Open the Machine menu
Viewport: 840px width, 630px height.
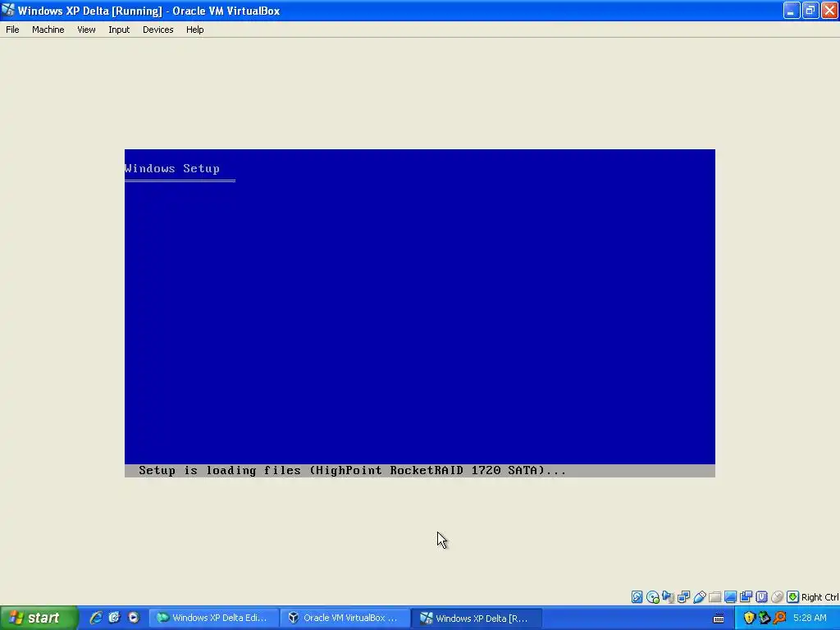pos(48,30)
